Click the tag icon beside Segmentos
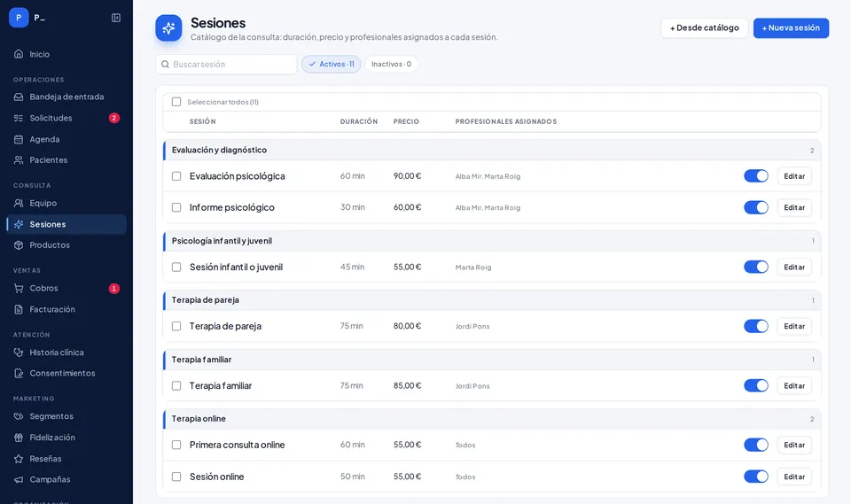 19,416
